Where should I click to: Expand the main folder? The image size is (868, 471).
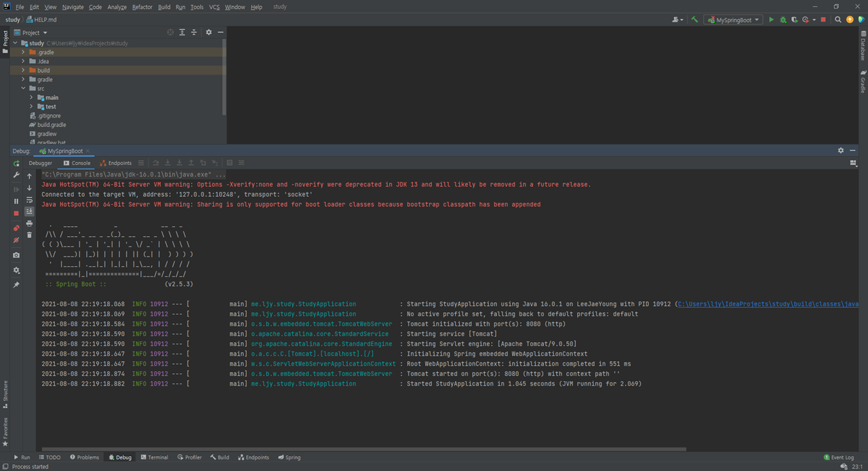[x=31, y=98]
